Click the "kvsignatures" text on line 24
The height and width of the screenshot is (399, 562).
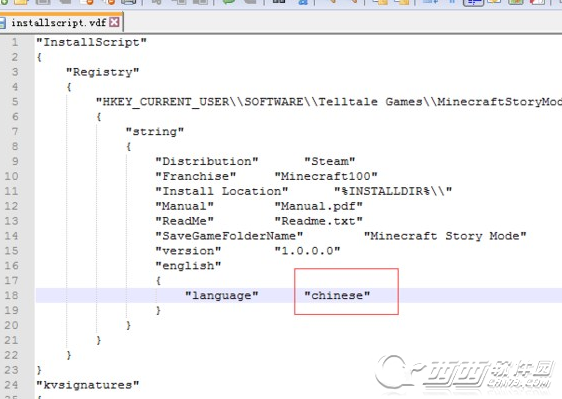coord(88,385)
